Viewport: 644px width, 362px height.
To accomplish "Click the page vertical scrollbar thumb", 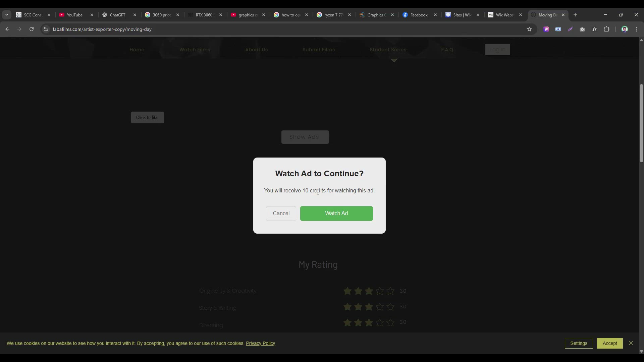I will pos(641,123).
